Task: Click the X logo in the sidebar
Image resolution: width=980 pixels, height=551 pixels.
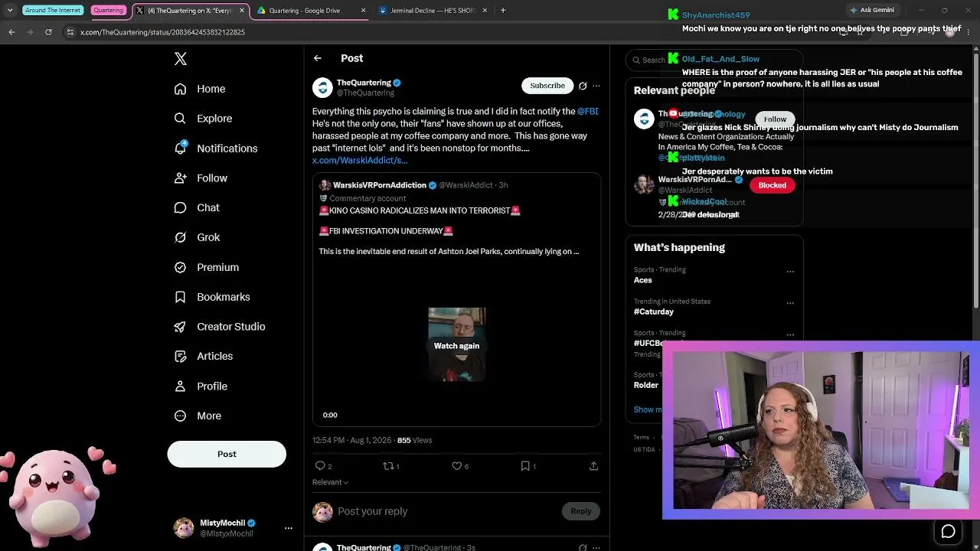Action: pos(181,59)
